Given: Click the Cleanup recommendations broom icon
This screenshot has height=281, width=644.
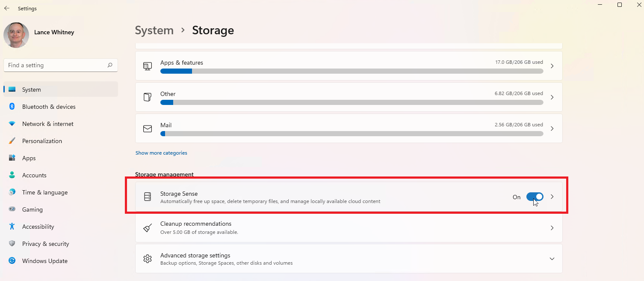Looking at the screenshot, I should 148,228.
